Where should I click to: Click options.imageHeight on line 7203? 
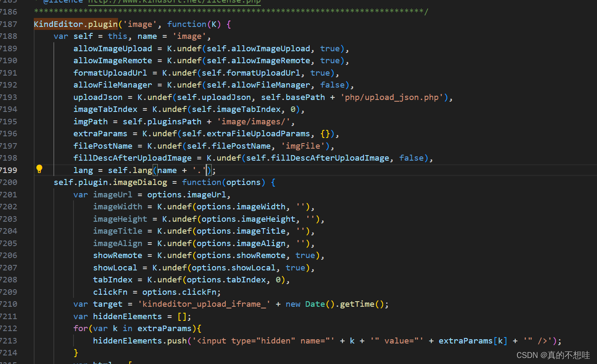[x=248, y=219]
